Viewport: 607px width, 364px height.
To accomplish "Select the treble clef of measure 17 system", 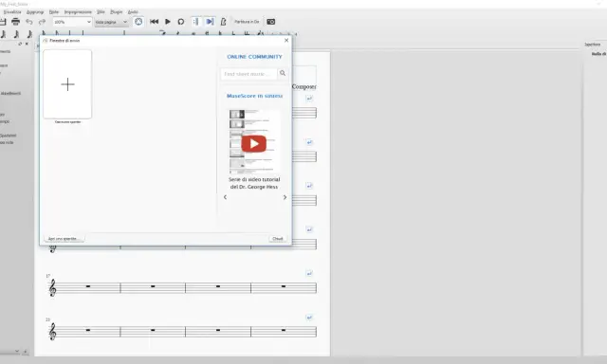I will point(53,288).
